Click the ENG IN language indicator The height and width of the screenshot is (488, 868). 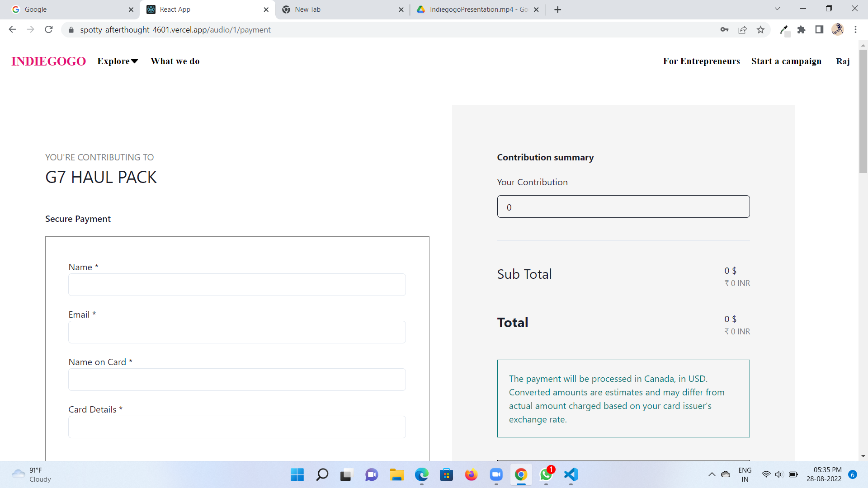tap(745, 474)
